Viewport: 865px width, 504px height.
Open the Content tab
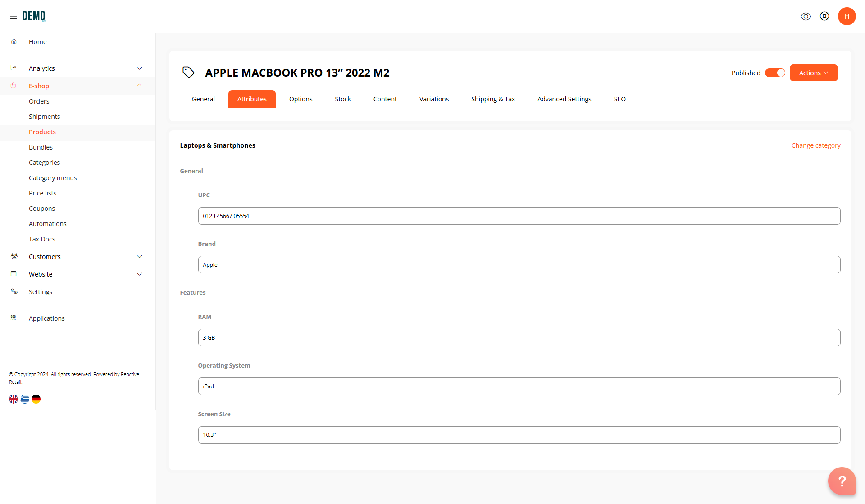(x=385, y=99)
